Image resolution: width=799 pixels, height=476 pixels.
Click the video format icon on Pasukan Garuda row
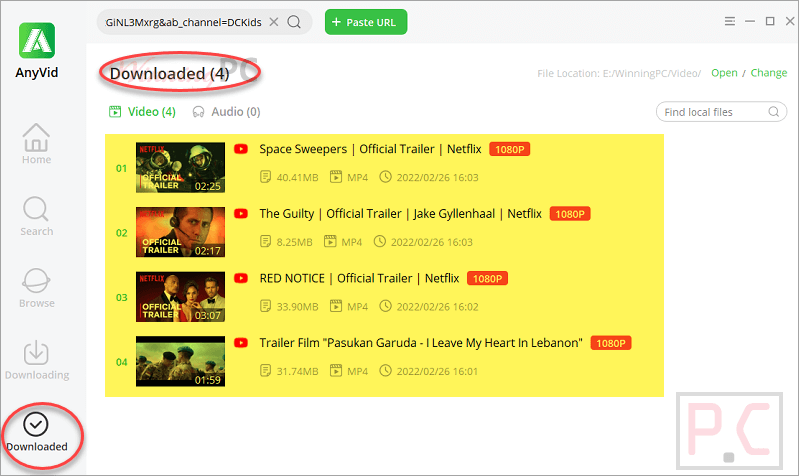coord(336,371)
